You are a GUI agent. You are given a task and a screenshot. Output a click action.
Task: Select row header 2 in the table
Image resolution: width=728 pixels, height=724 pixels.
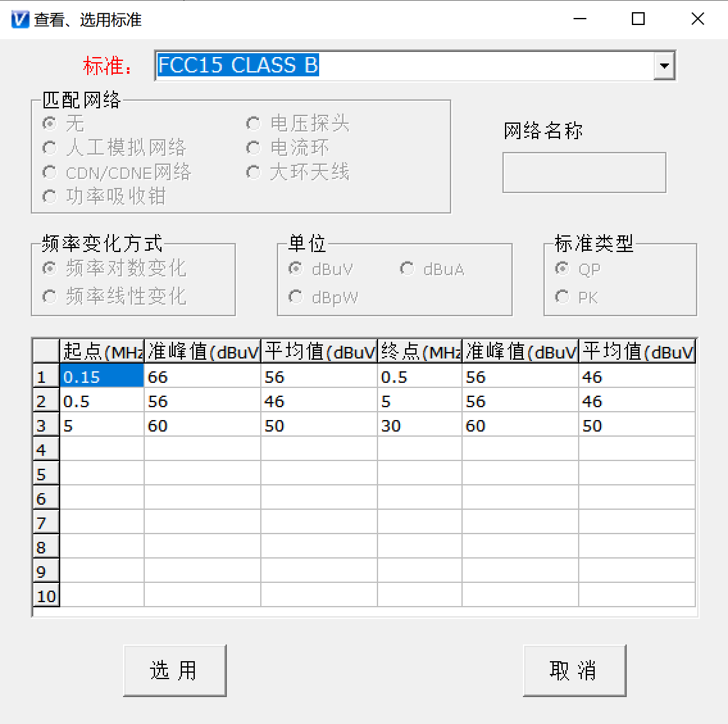tap(46, 400)
